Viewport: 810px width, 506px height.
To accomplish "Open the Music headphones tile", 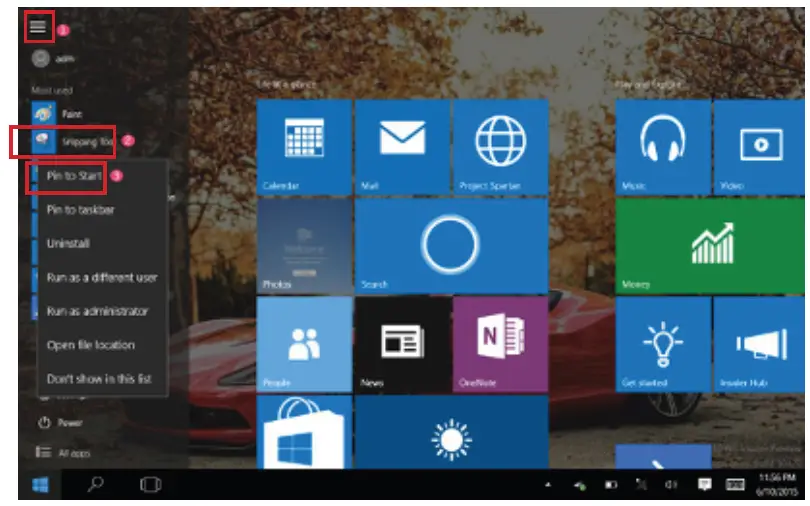I will point(663,147).
